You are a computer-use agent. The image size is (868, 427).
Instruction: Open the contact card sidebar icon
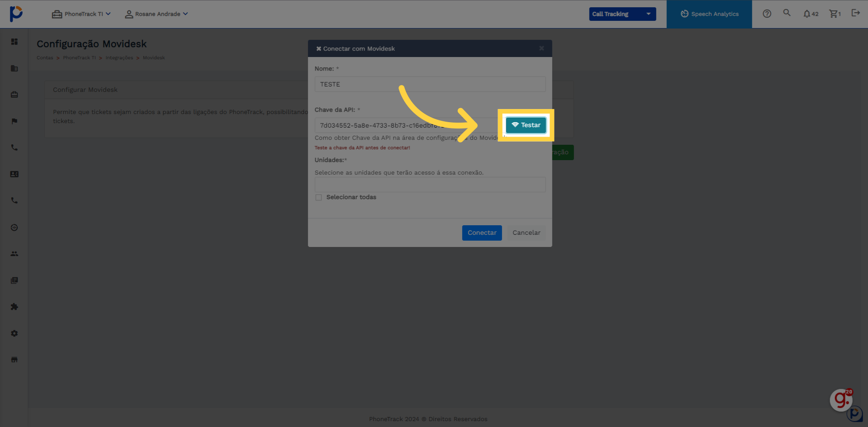(14, 174)
